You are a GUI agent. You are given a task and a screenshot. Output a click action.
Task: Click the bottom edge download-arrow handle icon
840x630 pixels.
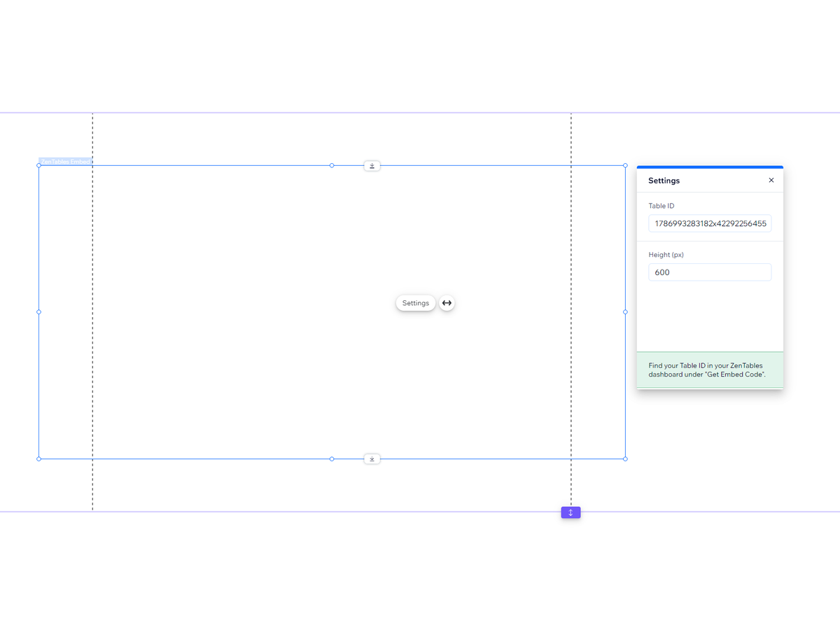372,459
